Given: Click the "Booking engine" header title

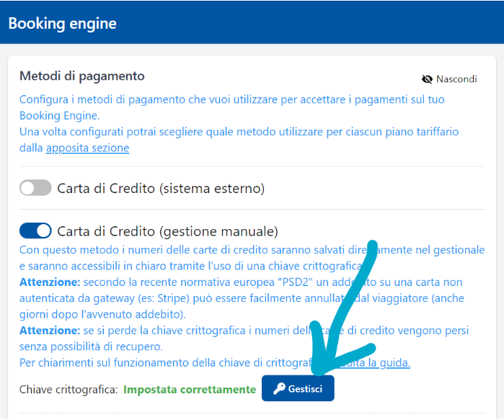Looking at the screenshot, I should 62,23.
